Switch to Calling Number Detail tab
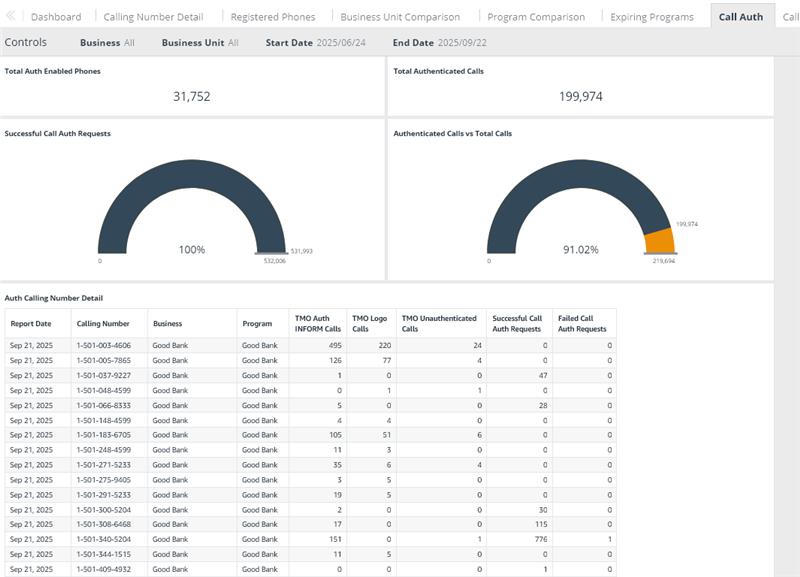The height and width of the screenshot is (577, 800). coord(154,17)
